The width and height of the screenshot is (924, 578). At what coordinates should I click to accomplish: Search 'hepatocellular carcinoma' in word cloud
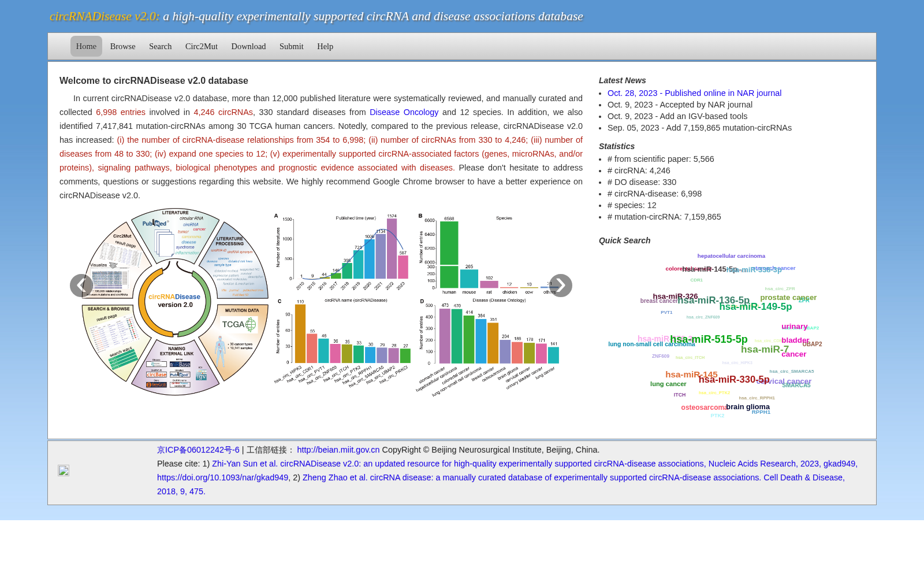coord(731,256)
